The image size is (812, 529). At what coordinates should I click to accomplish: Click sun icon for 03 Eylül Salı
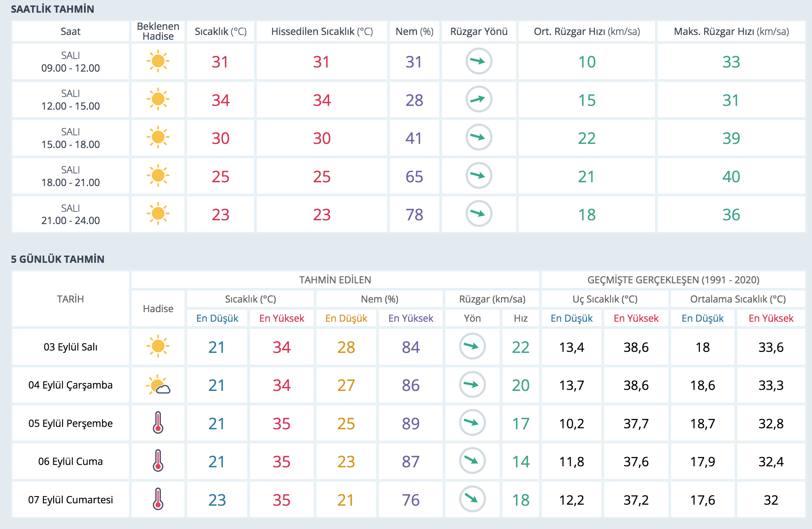click(158, 346)
